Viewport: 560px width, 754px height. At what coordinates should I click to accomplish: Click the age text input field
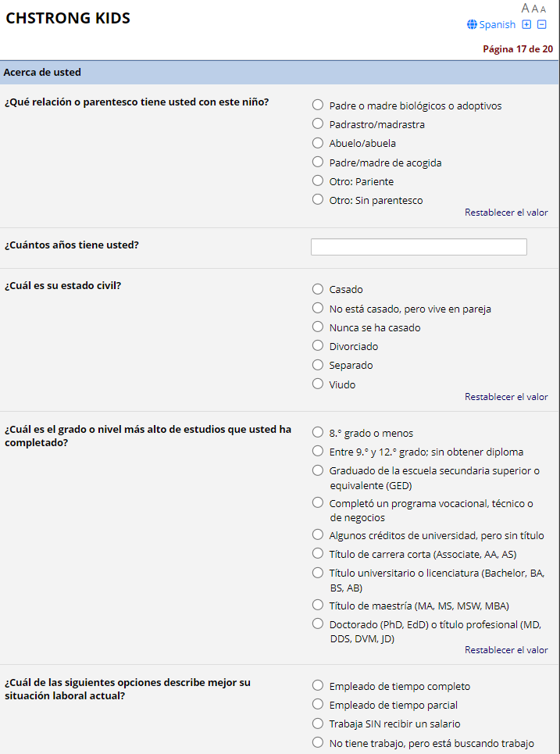[419, 247]
